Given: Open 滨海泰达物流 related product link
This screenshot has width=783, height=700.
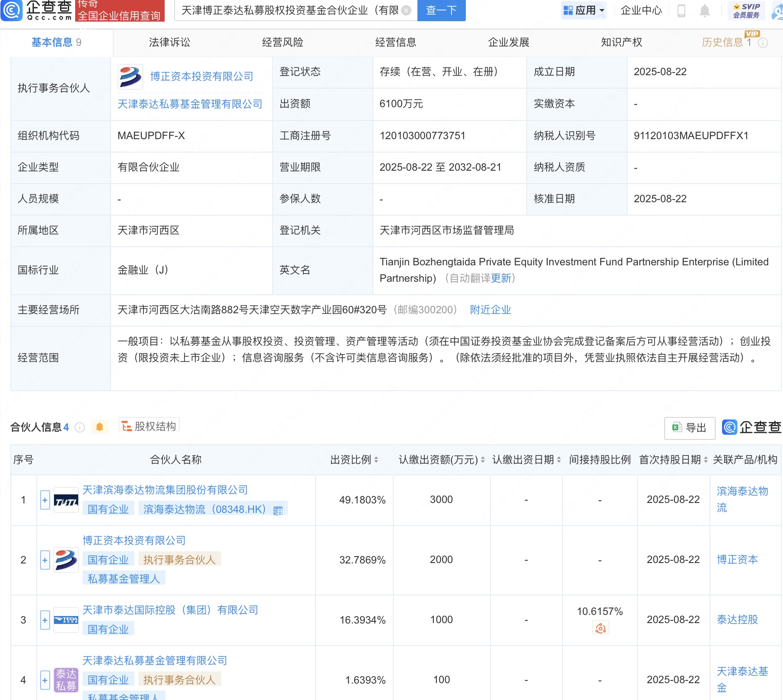Looking at the screenshot, I should click(x=742, y=500).
